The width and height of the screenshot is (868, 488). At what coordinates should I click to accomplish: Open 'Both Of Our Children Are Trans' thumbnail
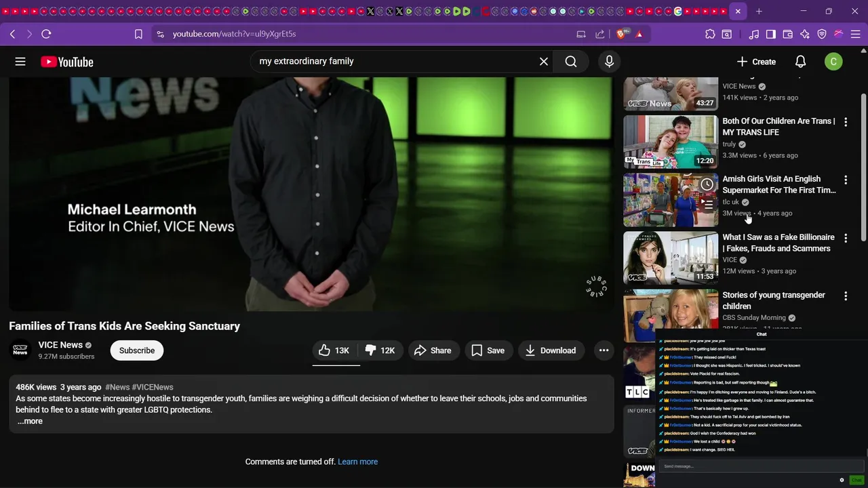point(671,142)
